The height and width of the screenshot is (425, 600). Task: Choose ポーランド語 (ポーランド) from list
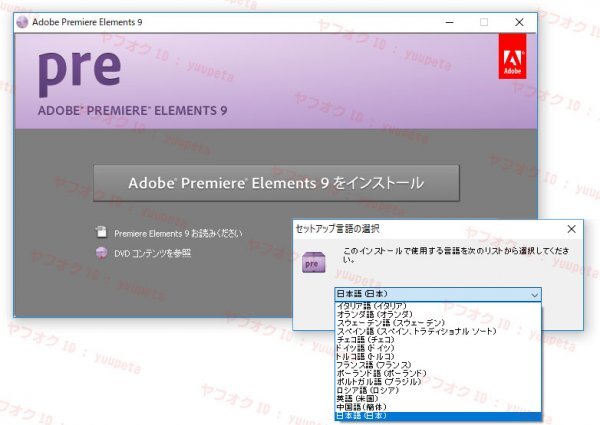[438, 373]
